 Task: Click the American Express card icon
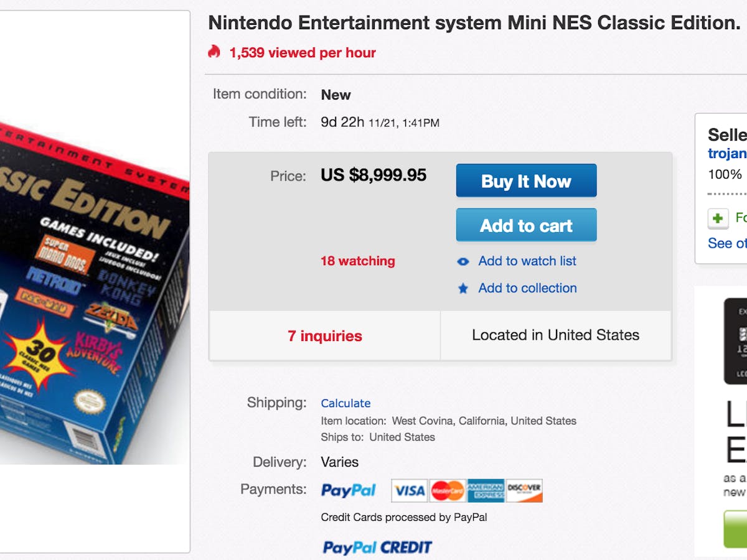pos(486,491)
